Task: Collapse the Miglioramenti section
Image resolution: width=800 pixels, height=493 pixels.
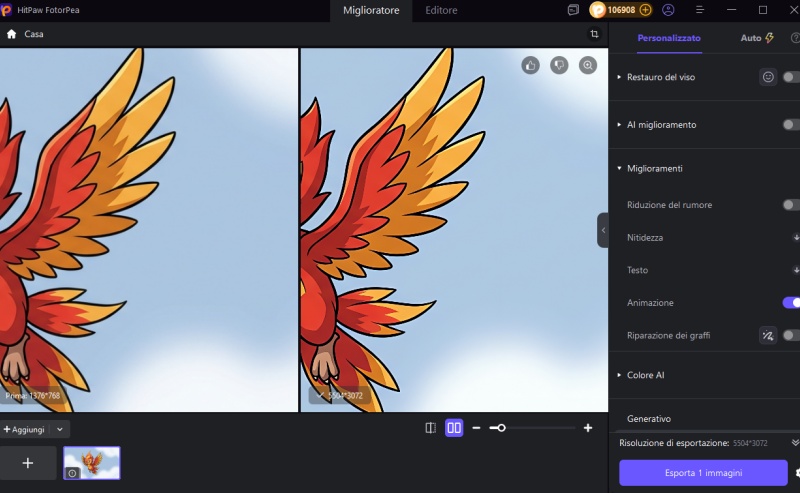Action: pyautogui.click(x=619, y=168)
